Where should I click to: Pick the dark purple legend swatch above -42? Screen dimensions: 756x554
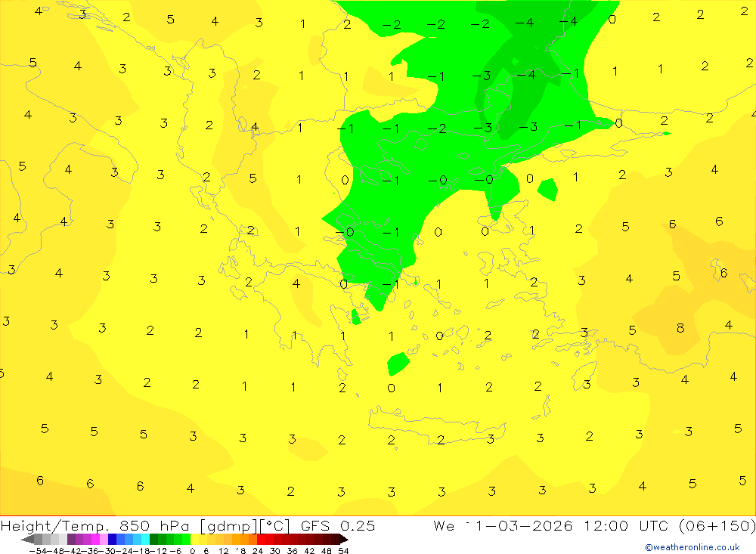[x=71, y=539]
